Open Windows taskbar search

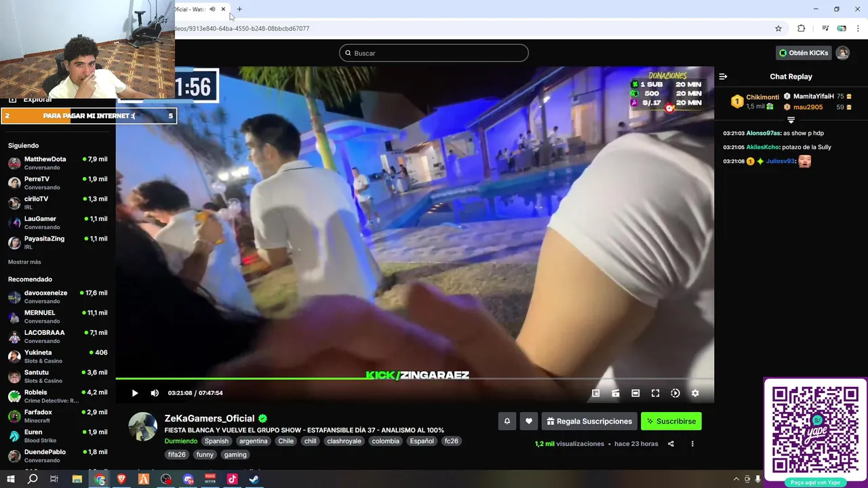click(33, 479)
